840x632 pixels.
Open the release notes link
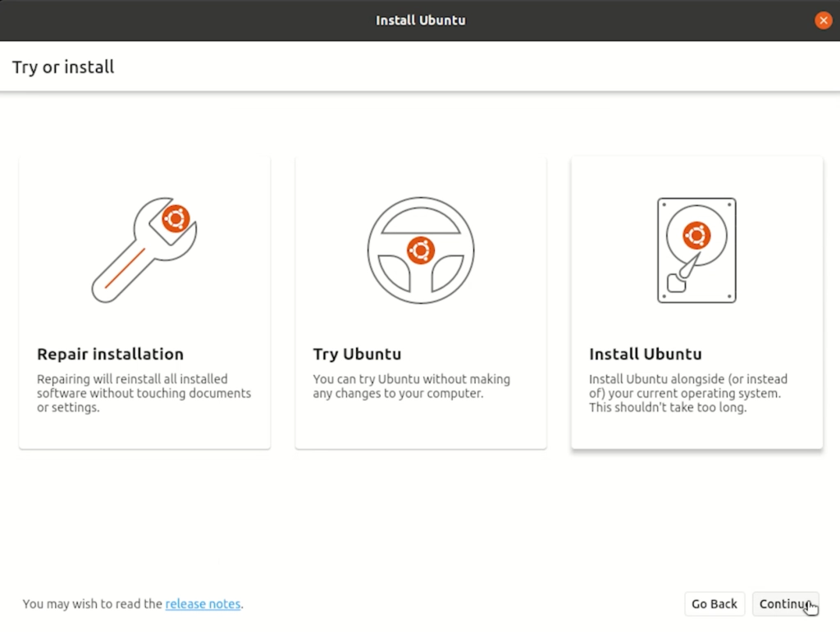point(203,604)
